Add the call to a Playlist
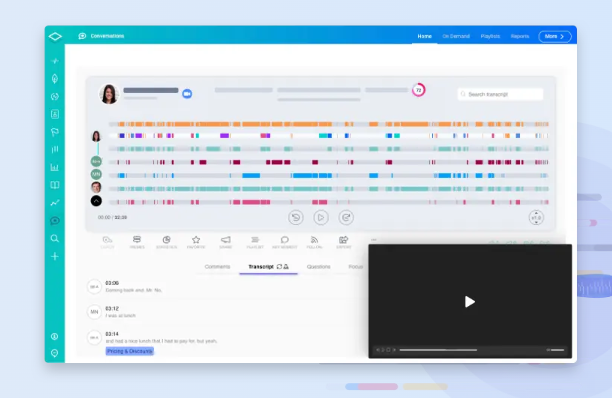The image size is (612, 398). pos(255,242)
